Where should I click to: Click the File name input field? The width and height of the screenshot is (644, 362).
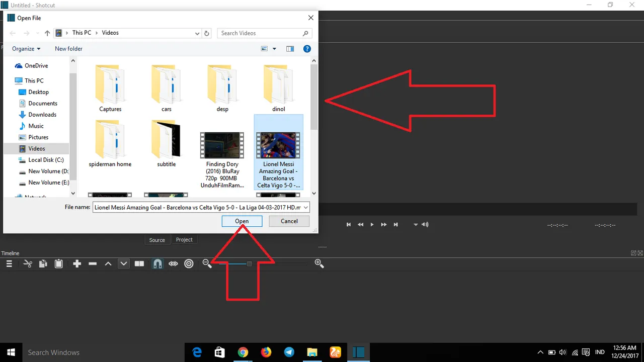(x=197, y=207)
